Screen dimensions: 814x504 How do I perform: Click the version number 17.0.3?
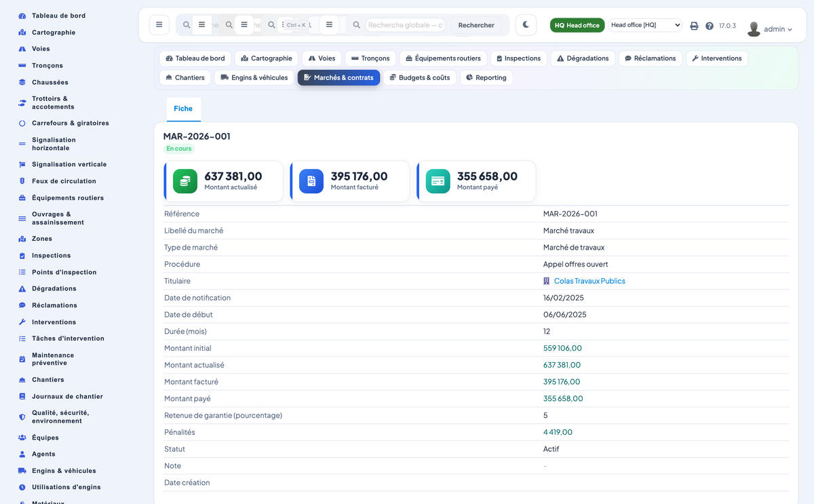click(x=727, y=26)
